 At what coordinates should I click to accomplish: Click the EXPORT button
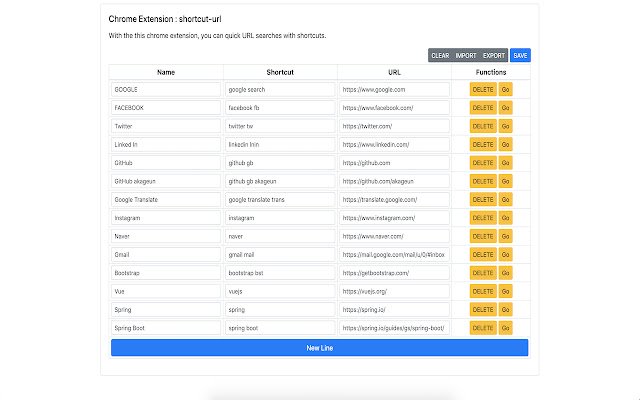coord(494,56)
